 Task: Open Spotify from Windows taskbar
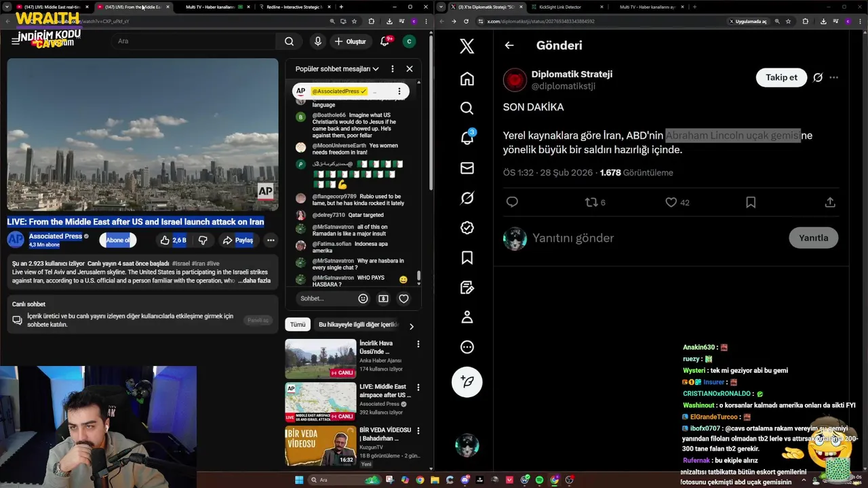pyautogui.click(x=540, y=480)
